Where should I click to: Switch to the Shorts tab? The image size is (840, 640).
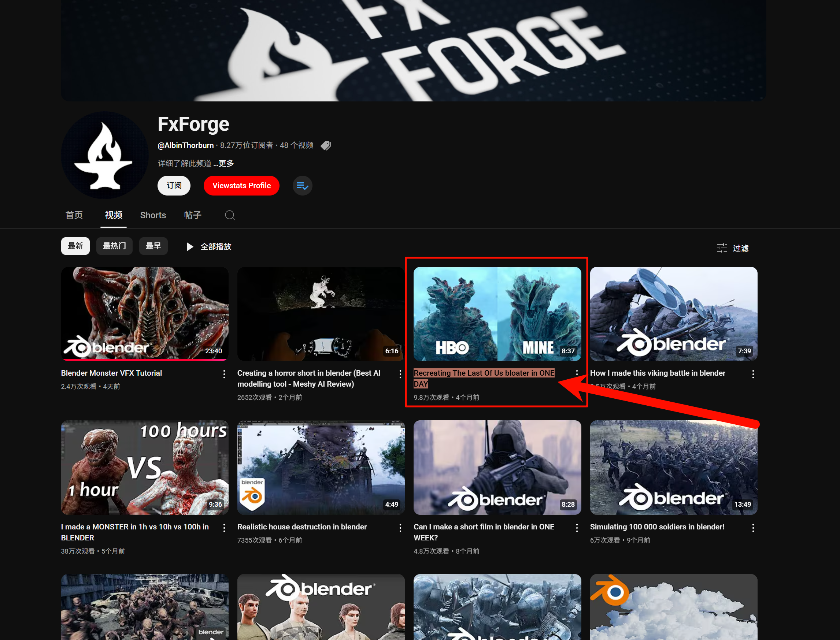coord(153,215)
